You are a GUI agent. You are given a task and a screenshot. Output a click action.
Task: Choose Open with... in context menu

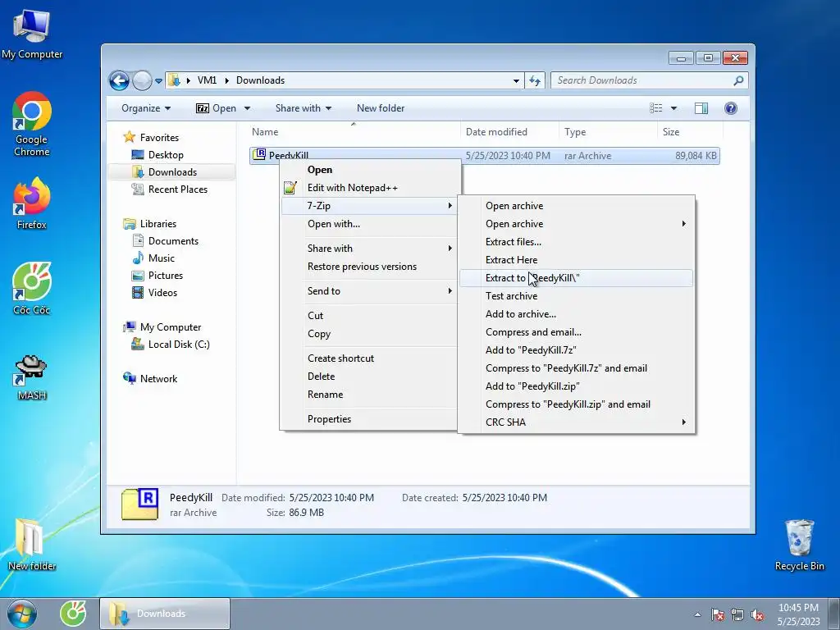coord(370,224)
